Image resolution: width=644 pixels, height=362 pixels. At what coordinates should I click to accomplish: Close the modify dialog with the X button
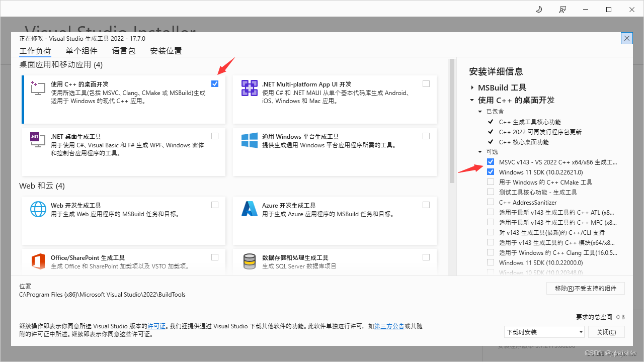(626, 38)
